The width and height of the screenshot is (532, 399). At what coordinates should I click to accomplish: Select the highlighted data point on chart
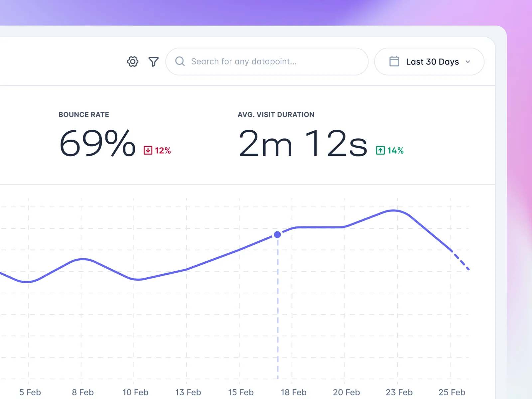[277, 235]
